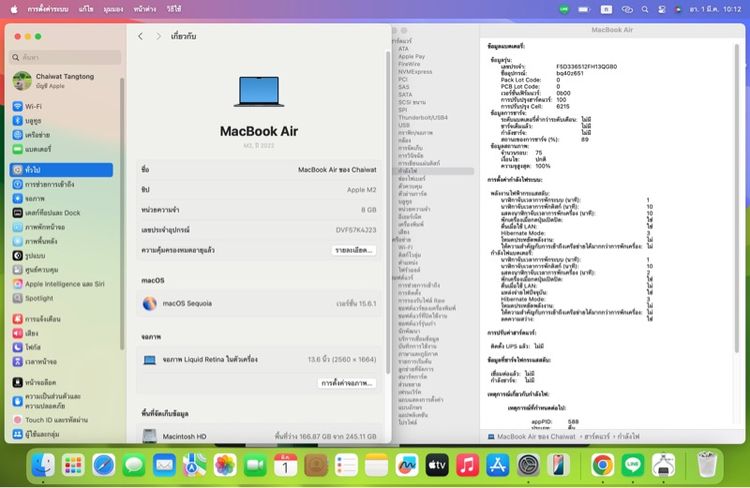Launch Finder from the Dock
Image resolution: width=750 pixels, height=488 pixels.
coord(43,465)
